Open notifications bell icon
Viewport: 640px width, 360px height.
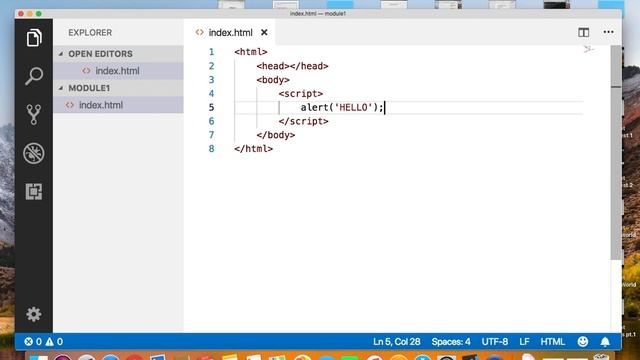(x=605, y=342)
